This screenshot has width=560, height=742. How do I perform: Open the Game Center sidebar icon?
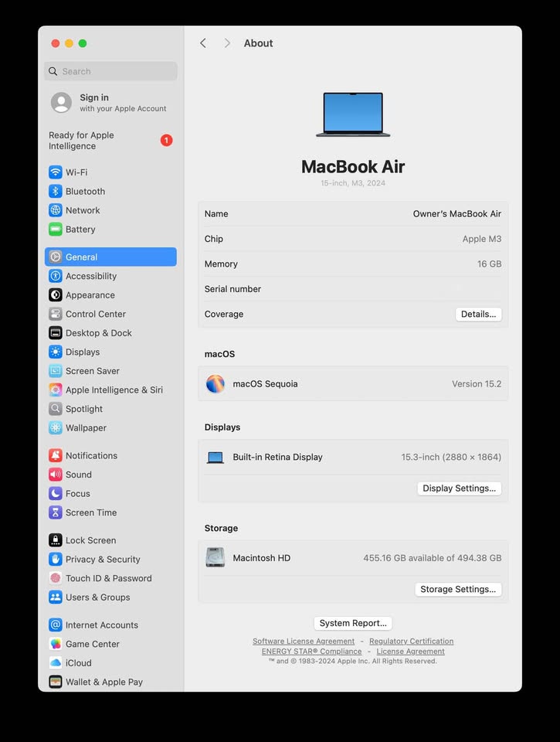(x=56, y=644)
